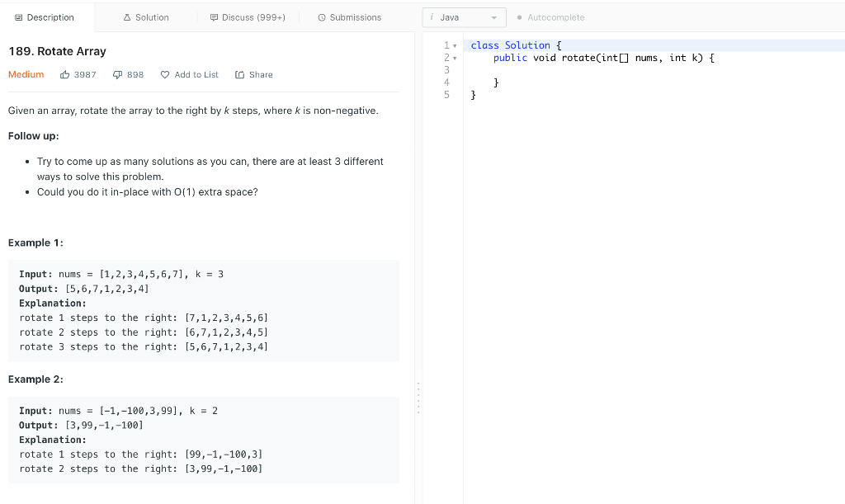
Task: Click Example 2 Input nums = [-1,-100,3,99]
Action: point(119,411)
